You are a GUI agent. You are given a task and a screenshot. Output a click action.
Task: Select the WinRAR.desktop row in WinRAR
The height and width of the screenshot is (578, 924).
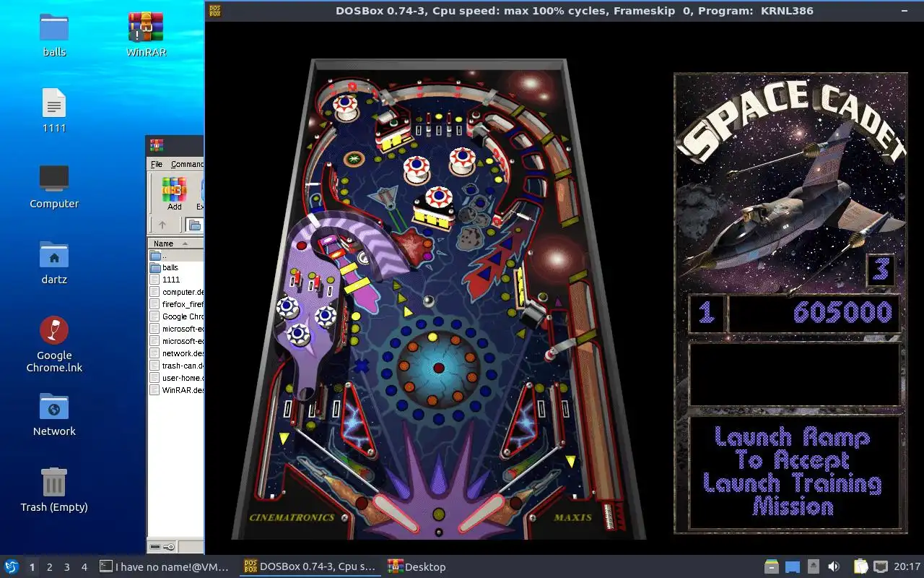[x=176, y=390]
